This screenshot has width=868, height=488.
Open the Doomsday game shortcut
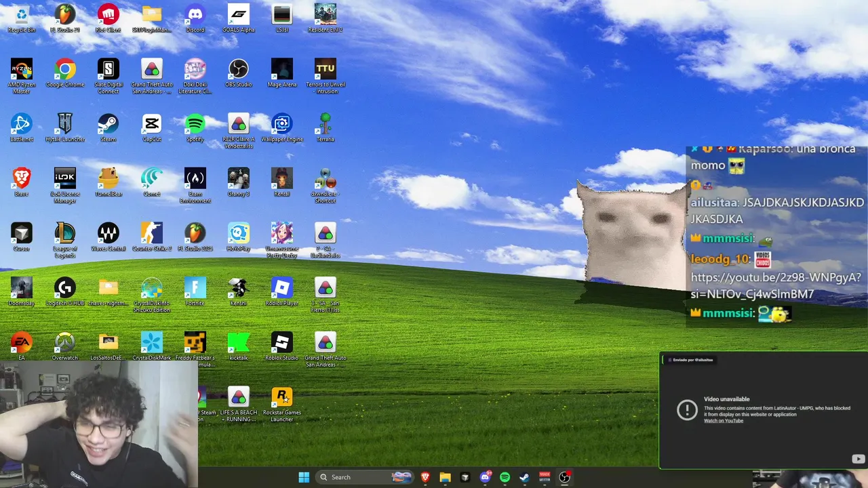coord(22,291)
